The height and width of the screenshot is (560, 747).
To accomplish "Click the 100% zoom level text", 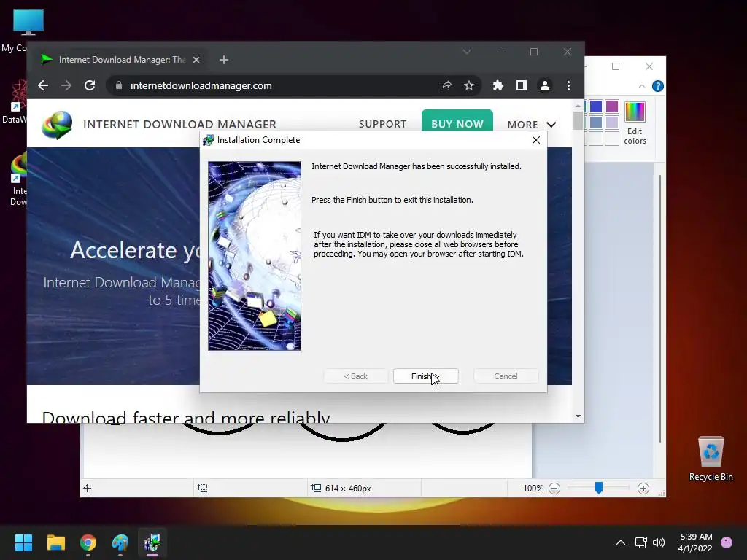I will 533,489.
